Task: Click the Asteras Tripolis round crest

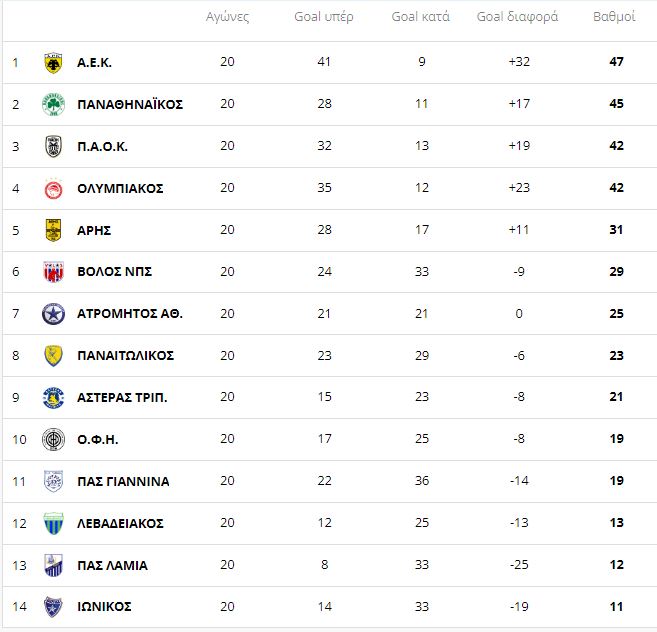Action: pyautogui.click(x=53, y=397)
